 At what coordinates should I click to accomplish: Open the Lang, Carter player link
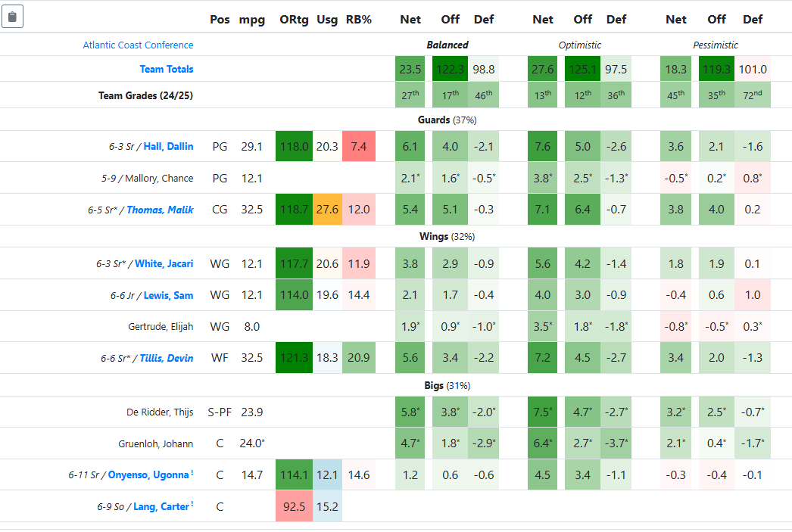click(161, 506)
